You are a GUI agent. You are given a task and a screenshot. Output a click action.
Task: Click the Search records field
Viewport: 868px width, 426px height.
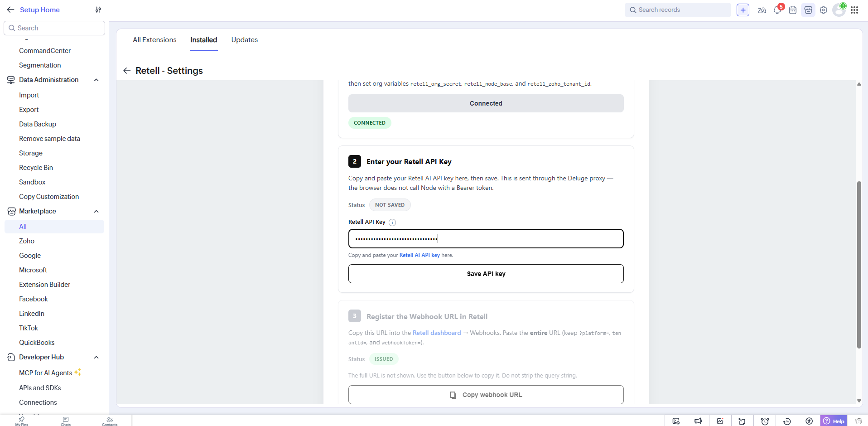click(678, 10)
